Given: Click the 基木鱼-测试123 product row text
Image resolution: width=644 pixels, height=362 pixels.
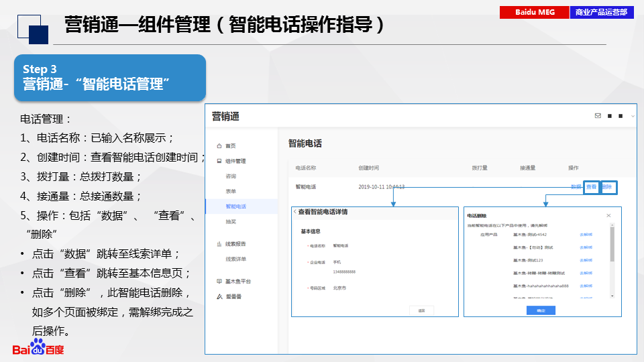Looking at the screenshot, I should 528,260.
